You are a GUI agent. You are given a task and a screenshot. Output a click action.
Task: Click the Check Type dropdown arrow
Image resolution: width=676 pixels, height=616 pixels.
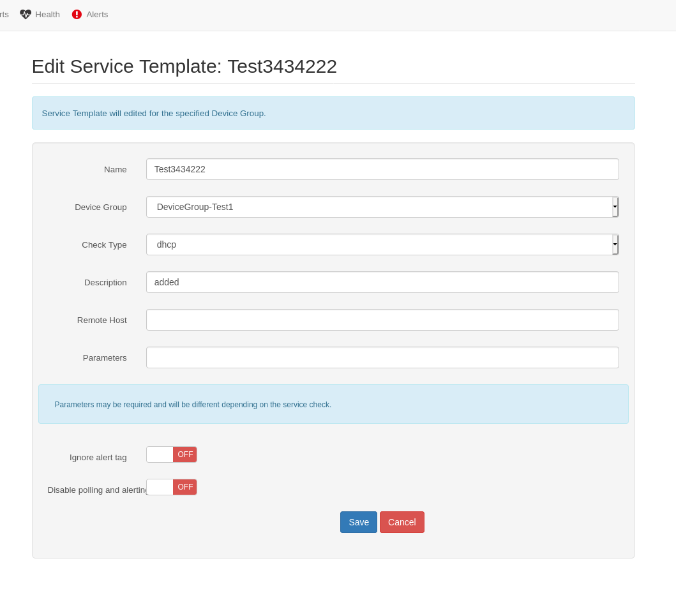point(615,244)
